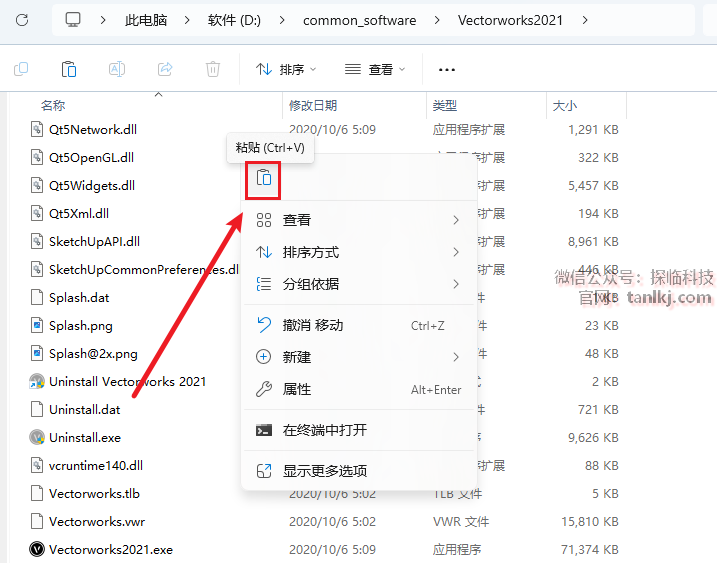Sort by 名称 column header
The image size is (717, 566).
pos(53,106)
